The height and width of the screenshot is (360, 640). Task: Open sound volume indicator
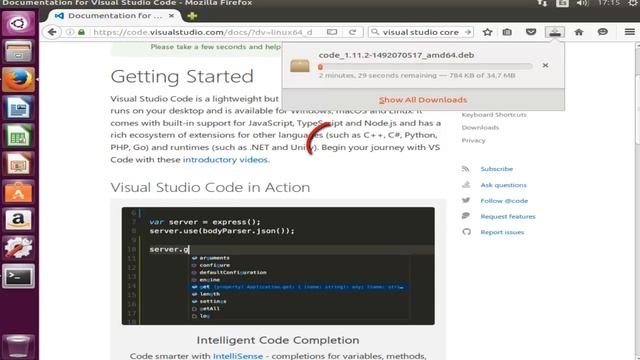[x=582, y=3]
